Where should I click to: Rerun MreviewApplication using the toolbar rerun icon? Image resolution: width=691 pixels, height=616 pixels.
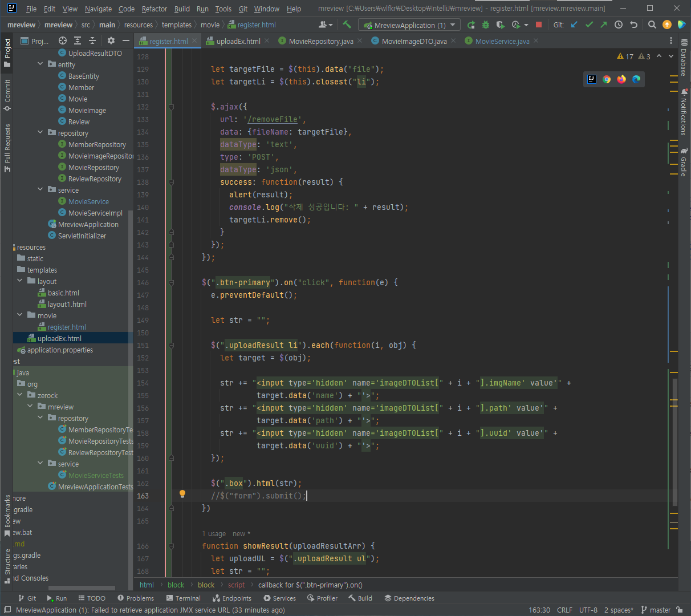click(x=471, y=25)
